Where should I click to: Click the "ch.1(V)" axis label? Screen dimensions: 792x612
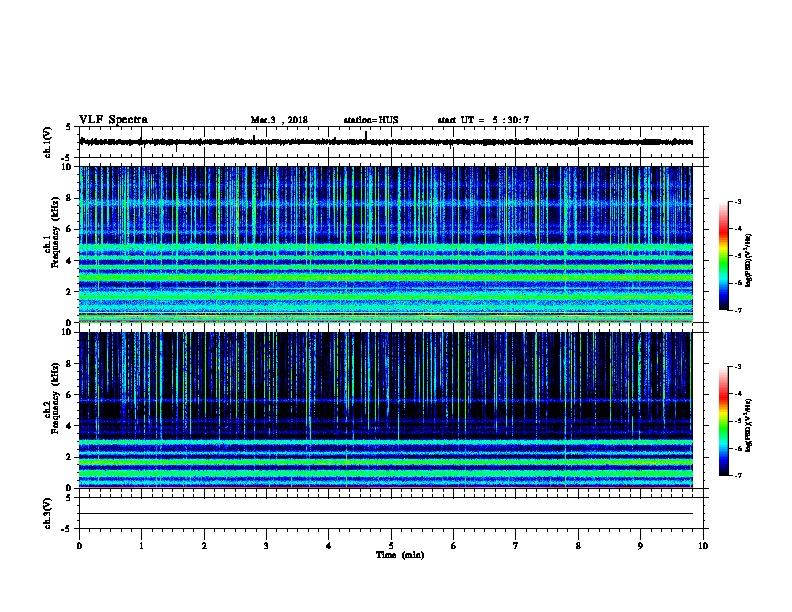click(x=48, y=142)
